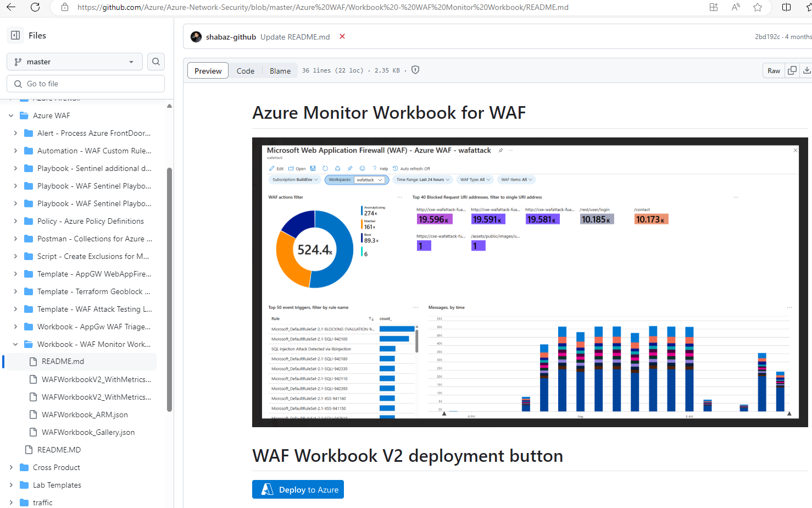This screenshot has width=812, height=508.
Task: Click the Go to file search field
Action: pyautogui.click(x=86, y=84)
